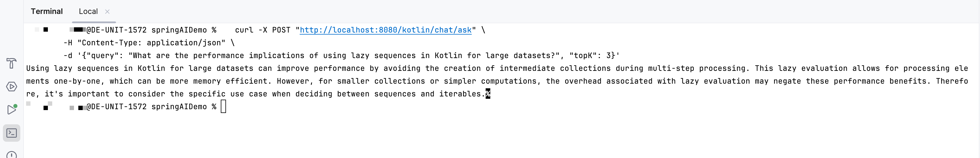Open the Build tool window hammer icon

pos(11,63)
